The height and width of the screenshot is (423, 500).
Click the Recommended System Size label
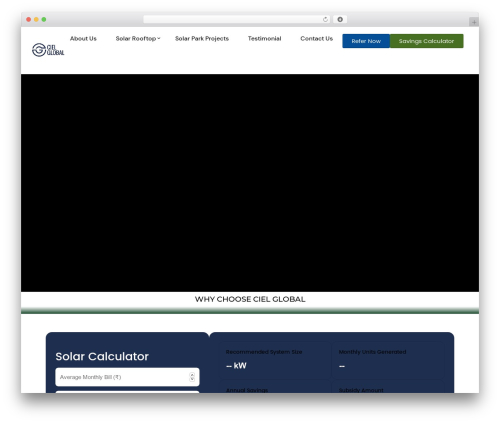click(264, 352)
